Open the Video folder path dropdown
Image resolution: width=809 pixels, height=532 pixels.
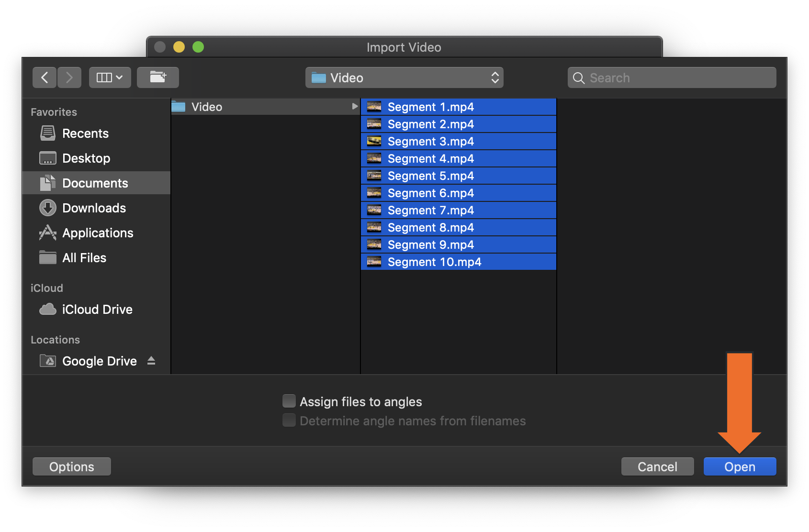tap(404, 78)
